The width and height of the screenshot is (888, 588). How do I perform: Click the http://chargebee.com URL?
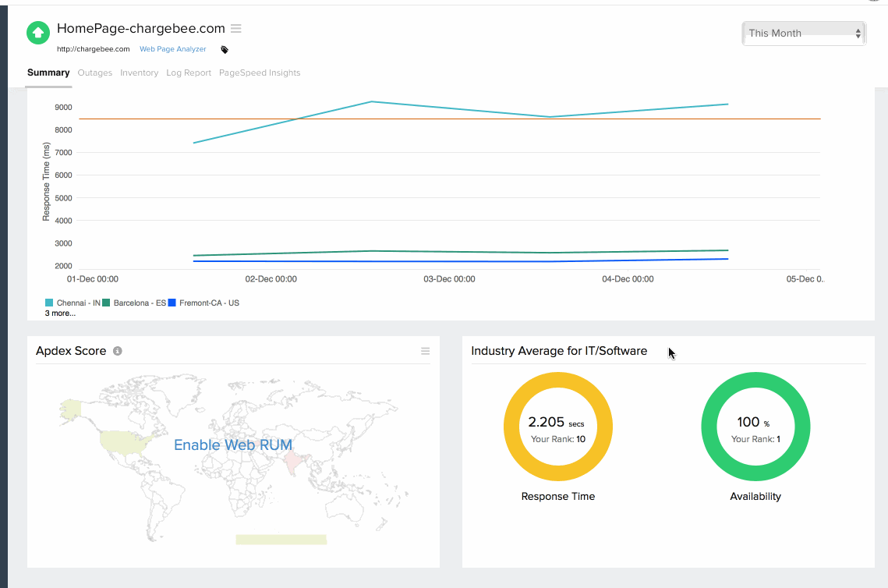click(x=93, y=48)
